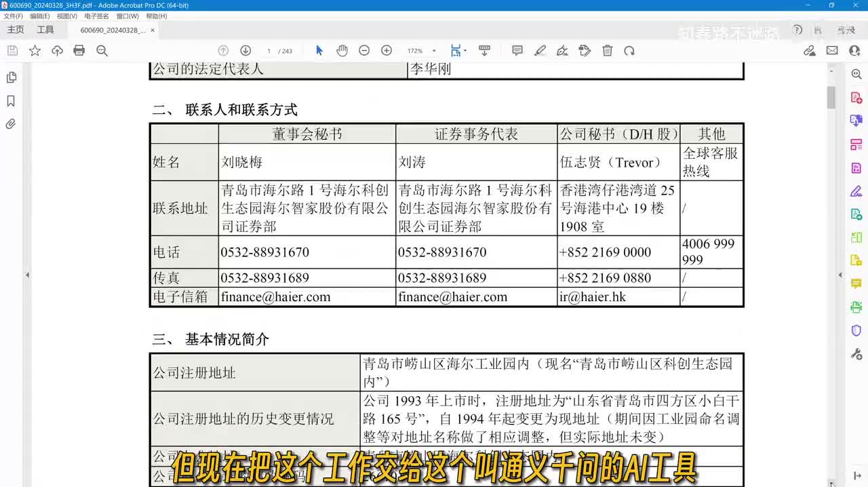Expand the left navigation pane arrow

pos(27,275)
